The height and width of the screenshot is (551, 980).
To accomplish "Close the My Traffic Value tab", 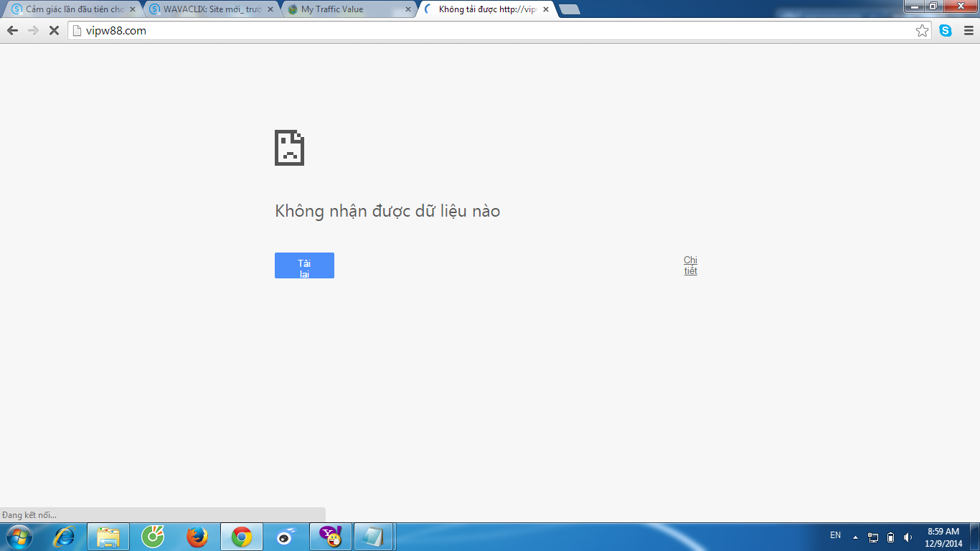I will point(407,9).
